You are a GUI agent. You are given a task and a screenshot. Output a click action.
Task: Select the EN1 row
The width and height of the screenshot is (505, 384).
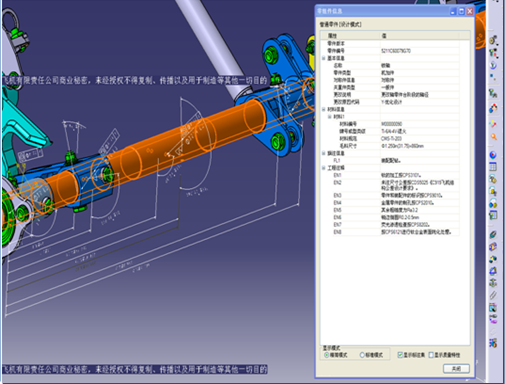coord(390,175)
